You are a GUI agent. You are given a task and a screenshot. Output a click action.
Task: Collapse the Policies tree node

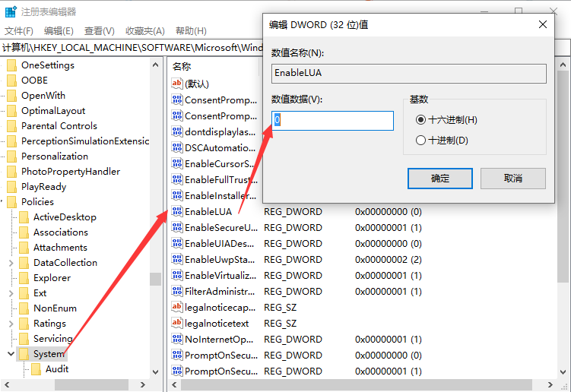click(x=2, y=202)
